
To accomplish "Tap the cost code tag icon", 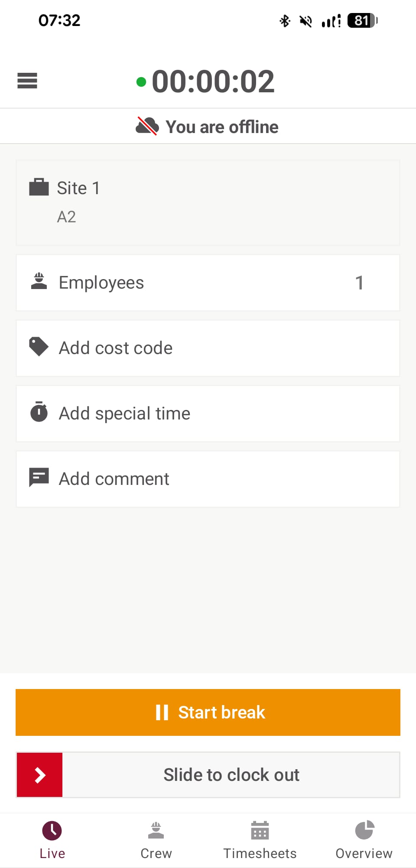I will coord(39,347).
